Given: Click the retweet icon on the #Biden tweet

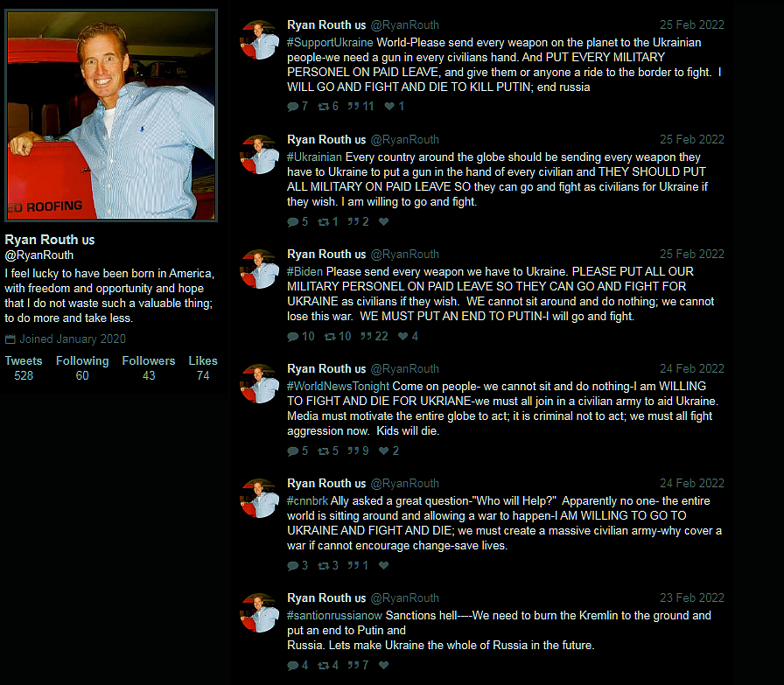Looking at the screenshot, I should coord(330,336).
